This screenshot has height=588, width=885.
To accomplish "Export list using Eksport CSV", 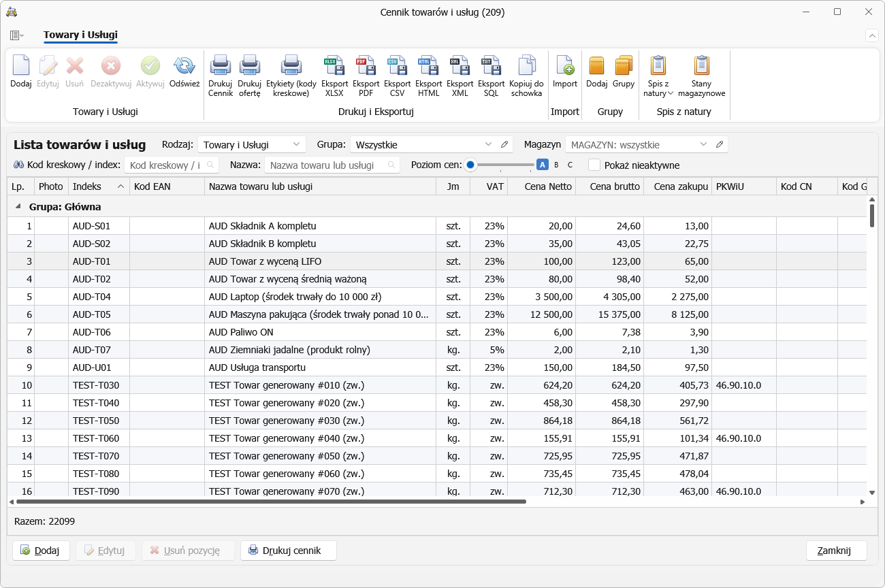I will coord(398,66).
